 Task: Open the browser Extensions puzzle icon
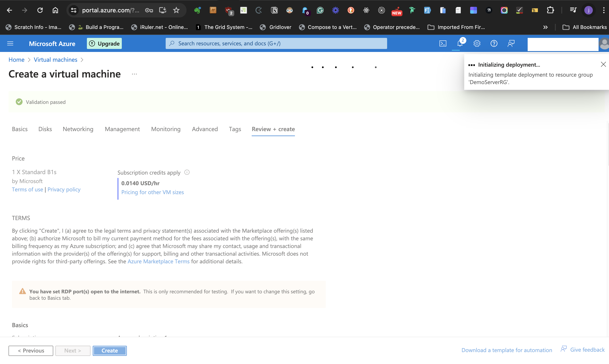coord(550,10)
